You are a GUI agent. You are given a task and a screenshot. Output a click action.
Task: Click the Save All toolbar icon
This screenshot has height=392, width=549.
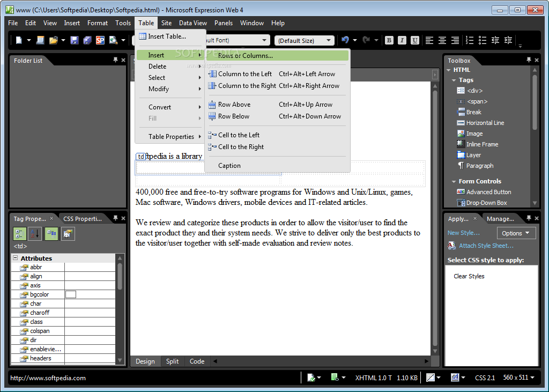(x=87, y=40)
